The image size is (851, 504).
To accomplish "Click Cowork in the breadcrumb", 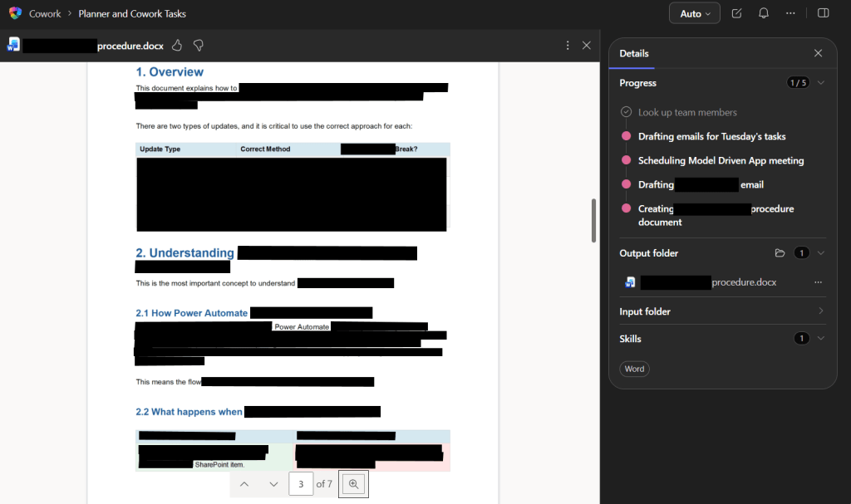I will 45,14.
